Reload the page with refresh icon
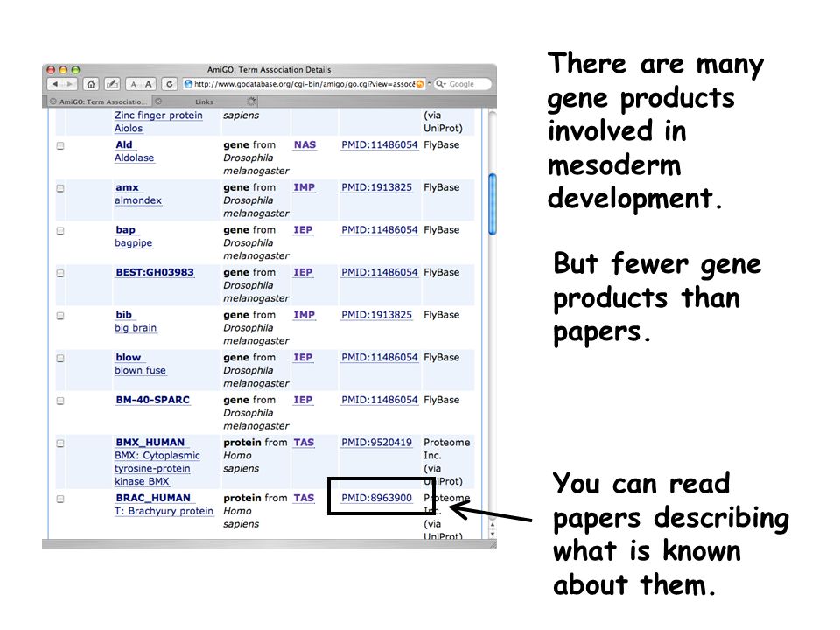The image size is (840, 630). (169, 84)
